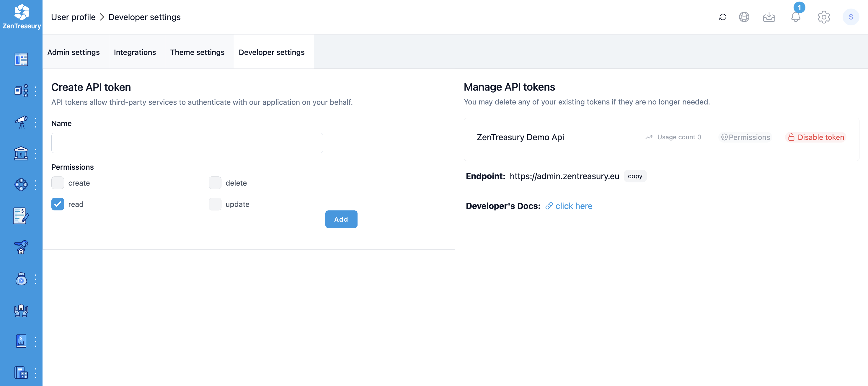Viewport: 868px width, 386px height.
Task: Expand submenu dots beside bank icon
Action: pyautogui.click(x=36, y=153)
